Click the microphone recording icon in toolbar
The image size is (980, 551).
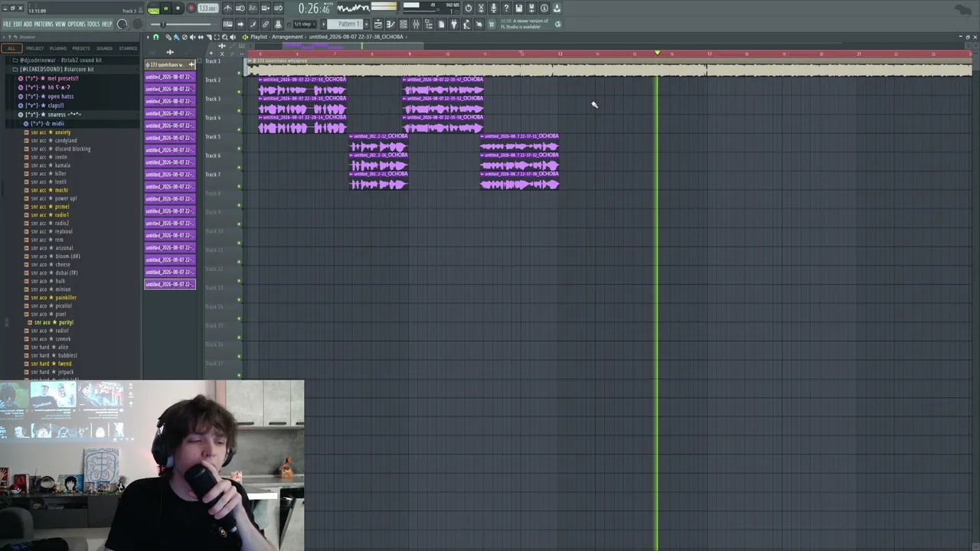[494, 8]
